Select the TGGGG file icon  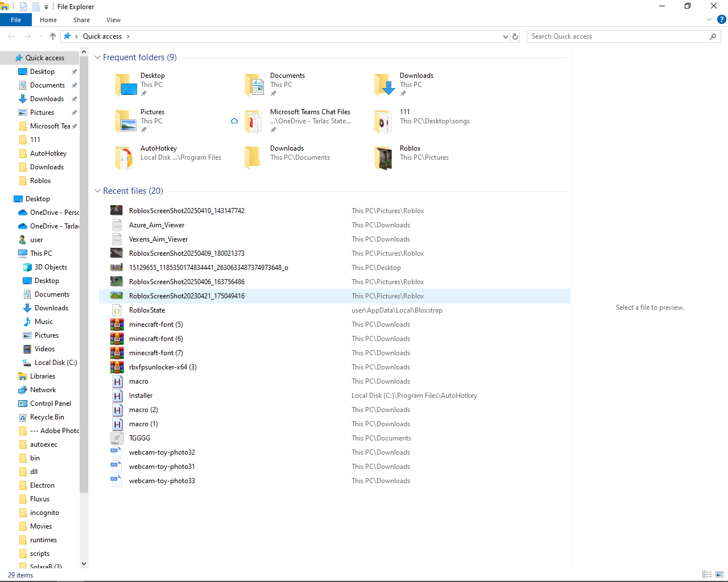click(117, 438)
